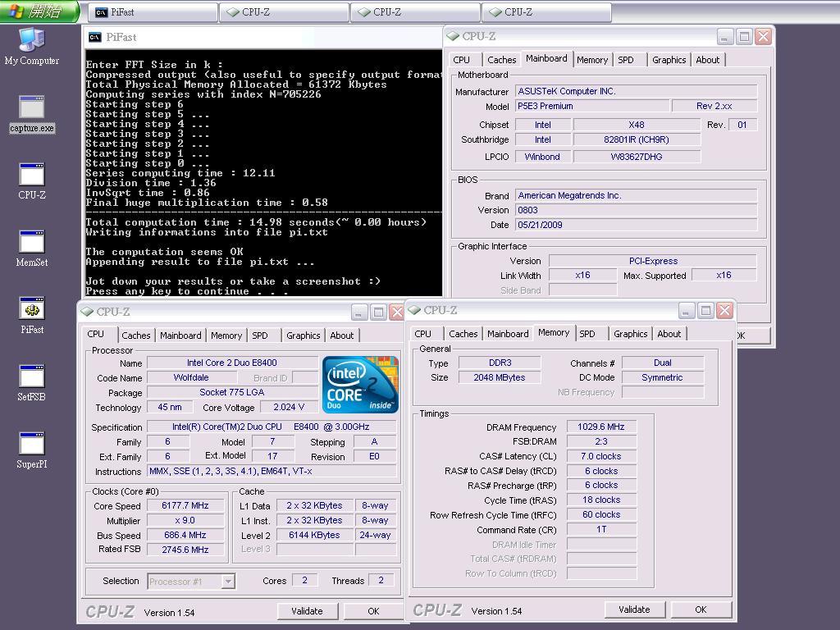This screenshot has height=630, width=840.
Task: Click the American Megatrends Inc. BIOS brand
Action: coord(637,195)
